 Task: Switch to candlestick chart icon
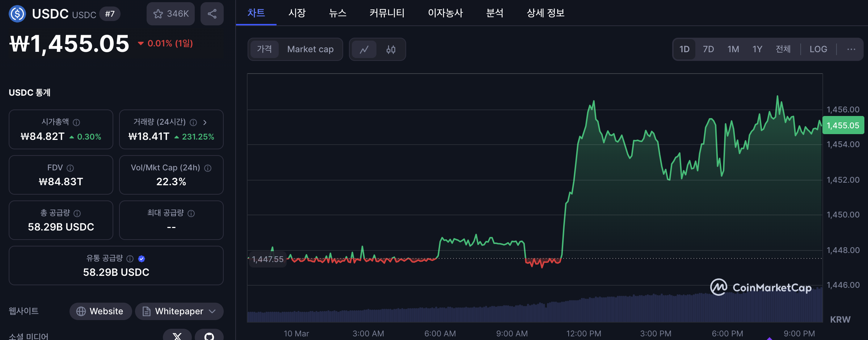click(x=391, y=49)
